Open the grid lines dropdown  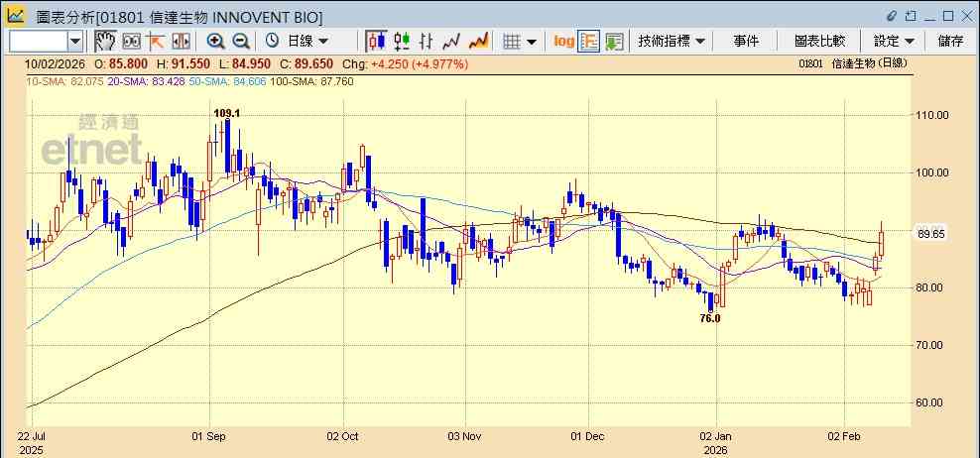click(x=520, y=42)
